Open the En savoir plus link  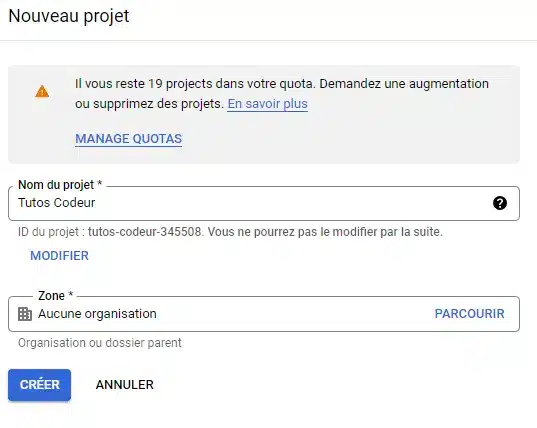click(267, 104)
